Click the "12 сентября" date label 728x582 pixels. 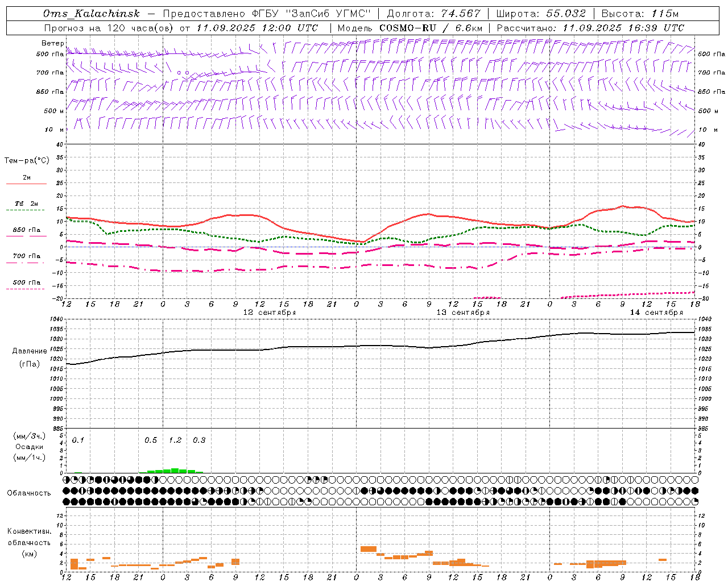pyautogui.click(x=270, y=313)
